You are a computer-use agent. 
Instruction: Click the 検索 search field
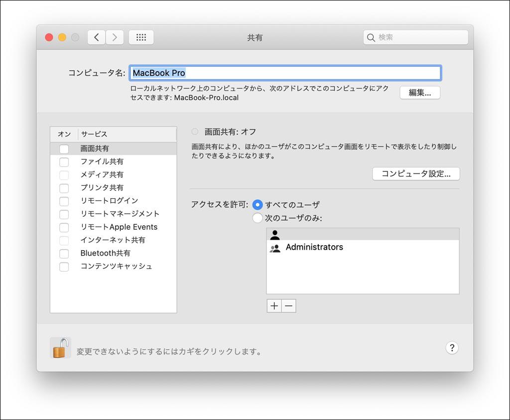(416, 37)
